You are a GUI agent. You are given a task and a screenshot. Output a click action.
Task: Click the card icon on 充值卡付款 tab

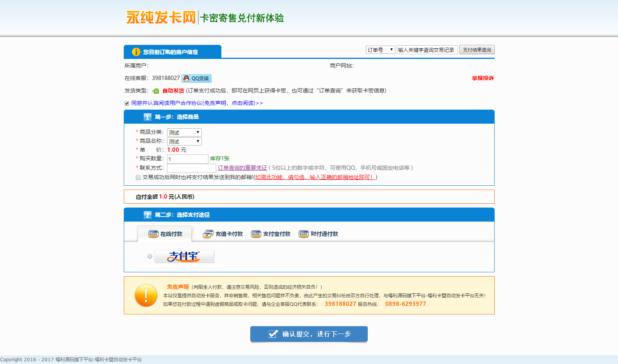(208, 234)
